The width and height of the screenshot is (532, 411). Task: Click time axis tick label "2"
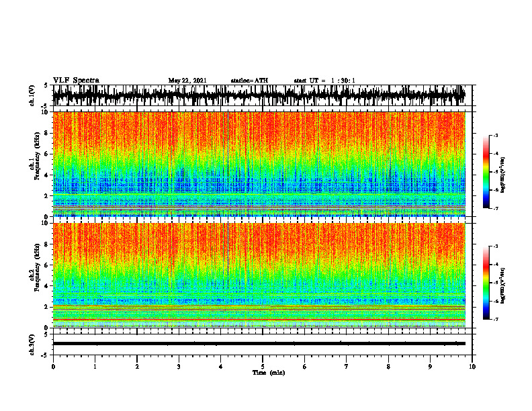coord(137,367)
